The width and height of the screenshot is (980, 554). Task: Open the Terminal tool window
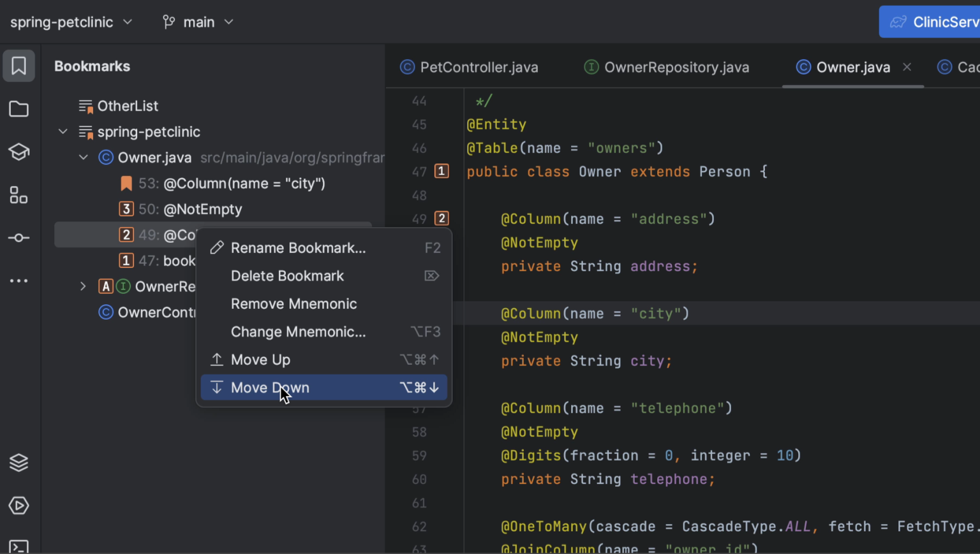coord(19,546)
